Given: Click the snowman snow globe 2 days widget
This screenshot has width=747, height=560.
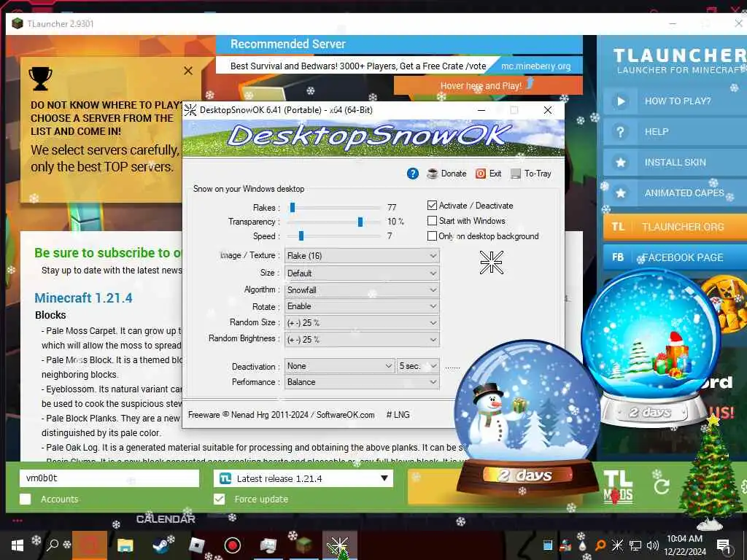Looking at the screenshot, I should 527,419.
